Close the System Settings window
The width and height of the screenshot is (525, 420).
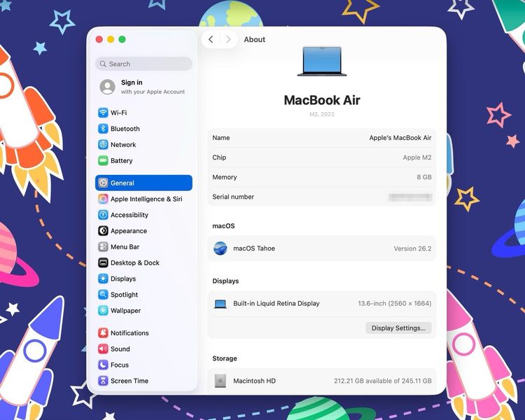pyautogui.click(x=99, y=39)
